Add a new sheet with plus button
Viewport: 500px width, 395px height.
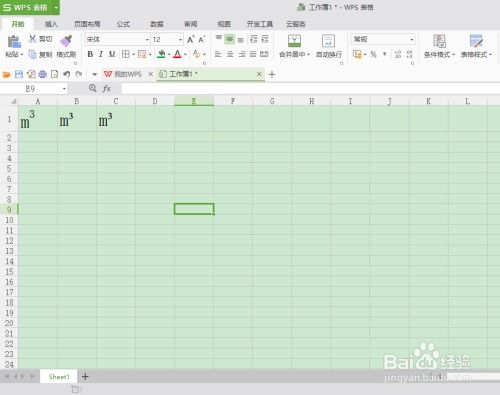tap(85, 377)
